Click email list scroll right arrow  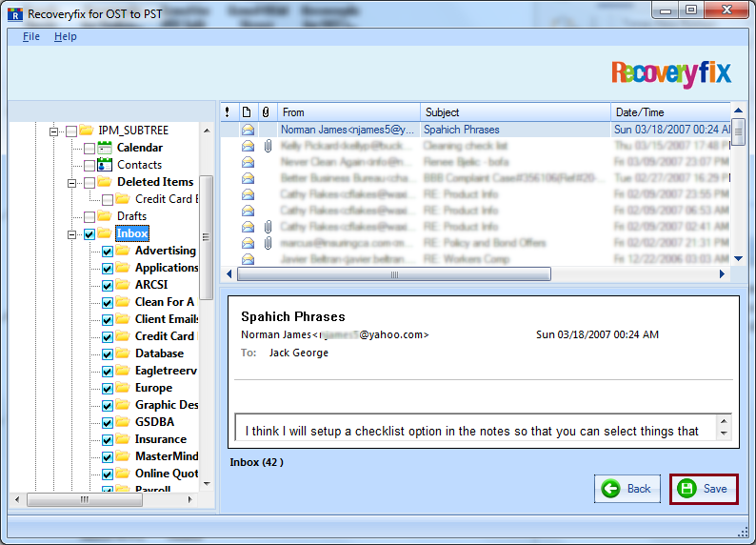click(x=722, y=274)
